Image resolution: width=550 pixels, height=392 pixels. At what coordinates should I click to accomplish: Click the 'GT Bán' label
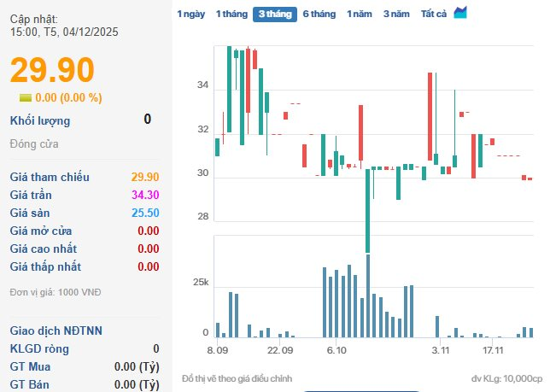click(29, 384)
